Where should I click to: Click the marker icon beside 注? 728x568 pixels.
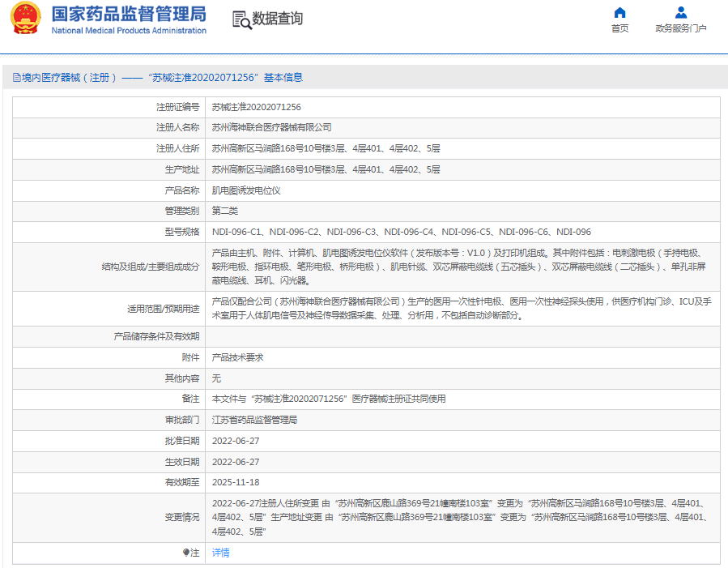(185, 553)
